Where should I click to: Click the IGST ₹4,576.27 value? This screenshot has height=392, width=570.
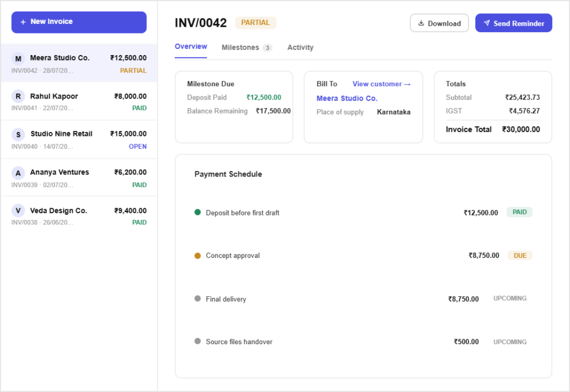[524, 111]
